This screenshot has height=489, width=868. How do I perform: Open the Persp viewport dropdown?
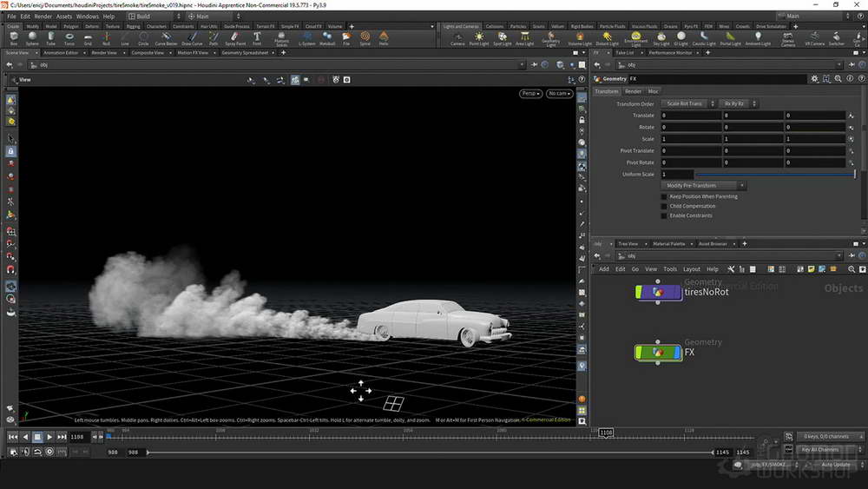(x=530, y=93)
